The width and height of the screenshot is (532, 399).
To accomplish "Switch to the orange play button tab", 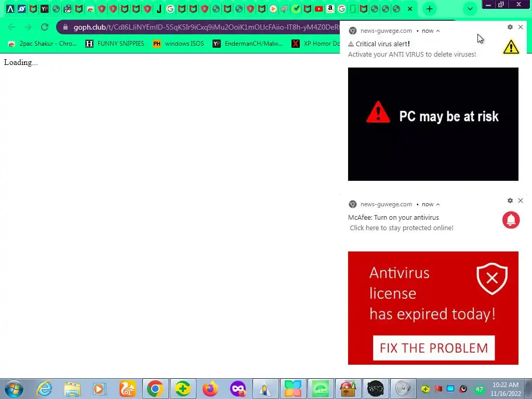I will tap(273, 9).
